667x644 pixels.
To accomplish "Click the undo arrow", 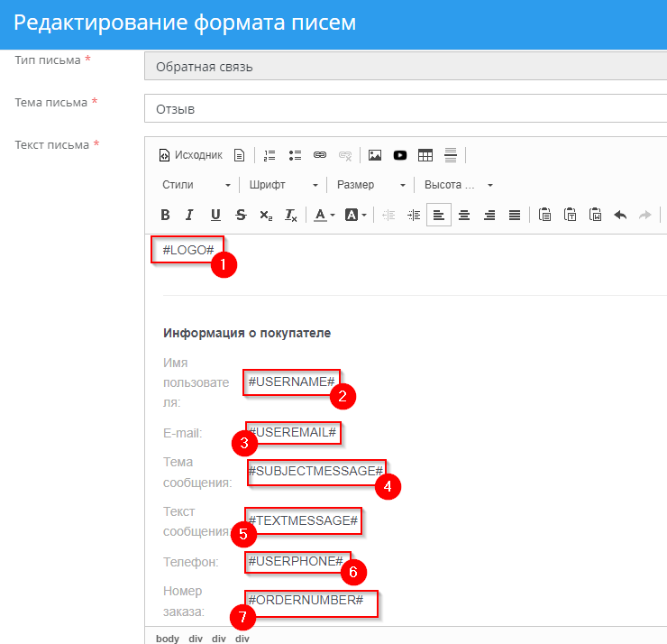I will pyautogui.click(x=619, y=215).
